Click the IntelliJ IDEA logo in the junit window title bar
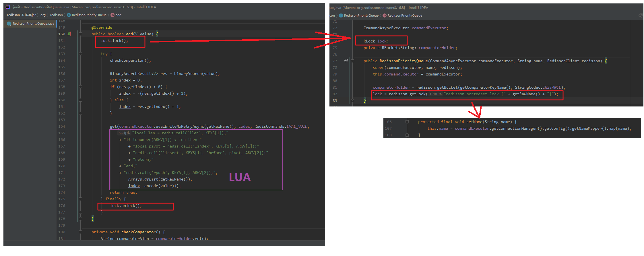 pyautogui.click(x=8, y=7)
